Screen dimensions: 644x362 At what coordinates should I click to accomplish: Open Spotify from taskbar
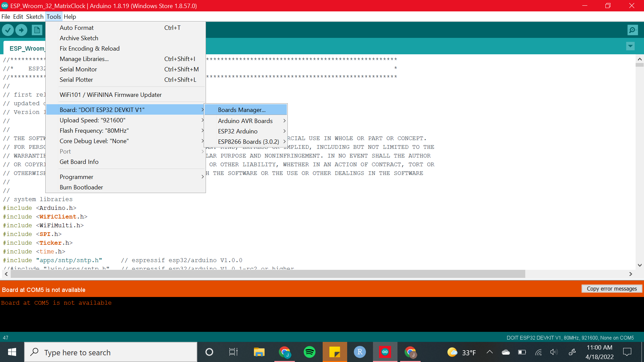point(310,352)
